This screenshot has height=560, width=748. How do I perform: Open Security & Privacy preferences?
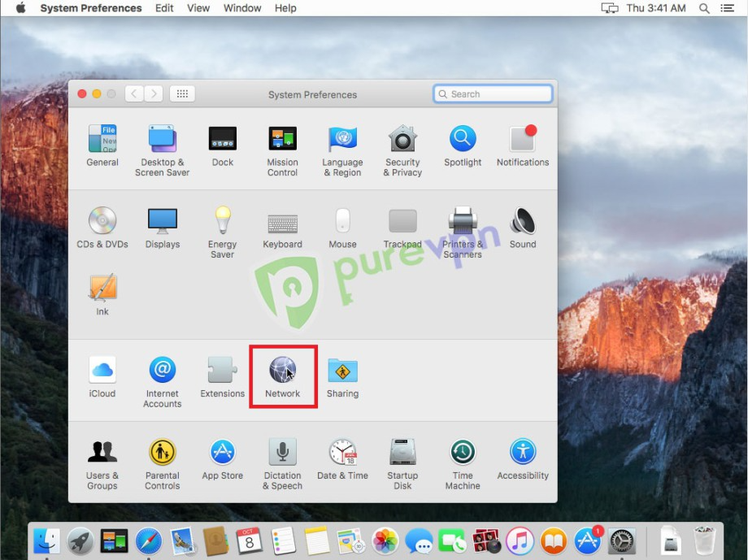[x=402, y=150]
